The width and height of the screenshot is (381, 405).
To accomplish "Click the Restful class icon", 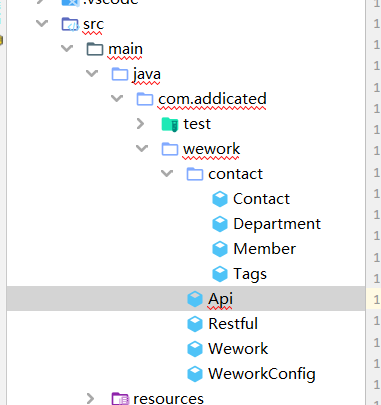I will click(195, 324).
